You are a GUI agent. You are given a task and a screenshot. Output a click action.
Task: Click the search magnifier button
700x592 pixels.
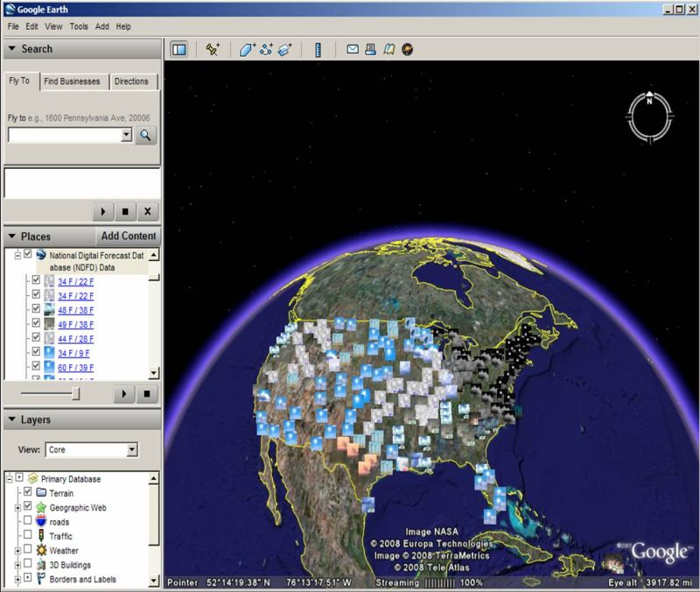pos(145,135)
